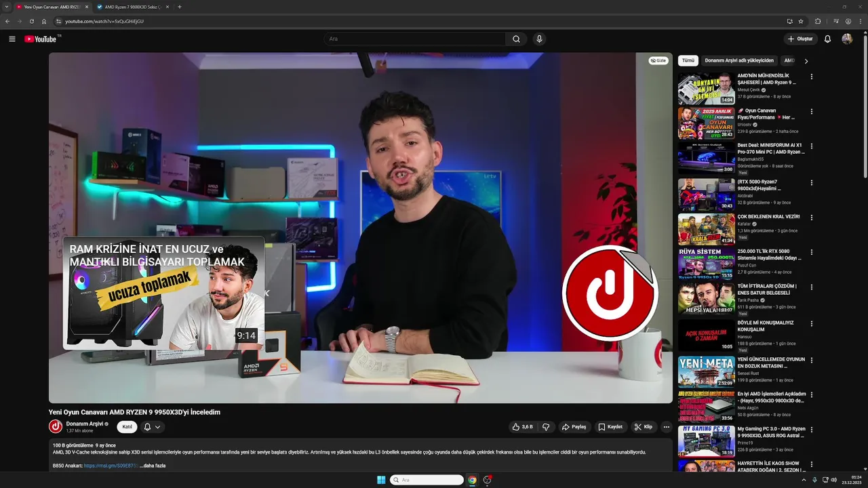Open the AMD'NİN MÜHENDİSLİK ŞAHESERİ video thumbnail
This screenshot has width=868, height=488.
[706, 88]
